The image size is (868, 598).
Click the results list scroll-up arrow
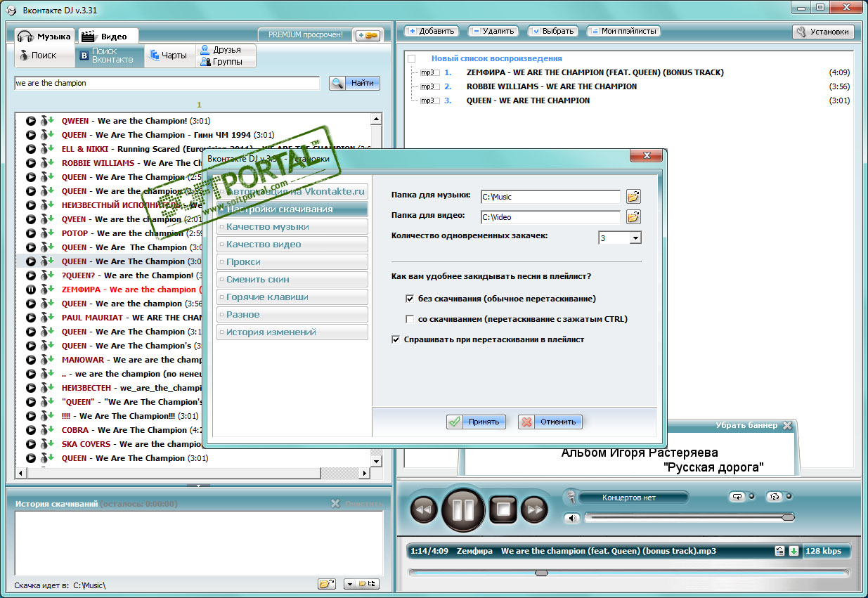[x=376, y=119]
